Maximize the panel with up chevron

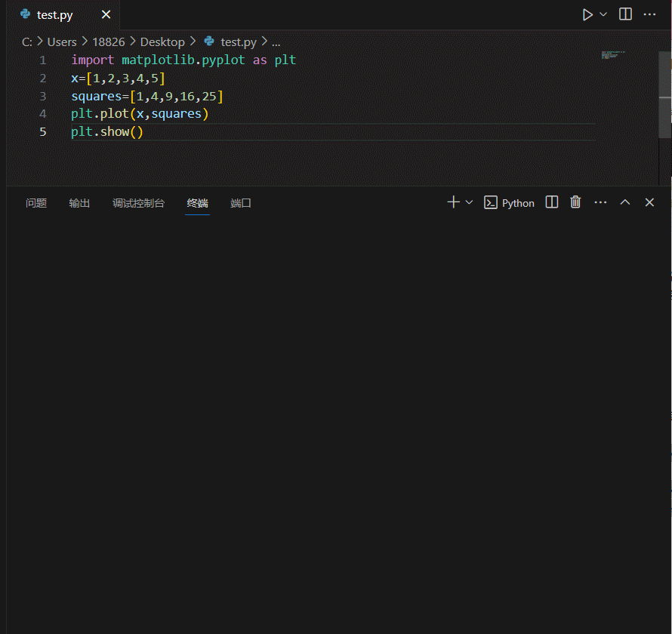pos(625,202)
